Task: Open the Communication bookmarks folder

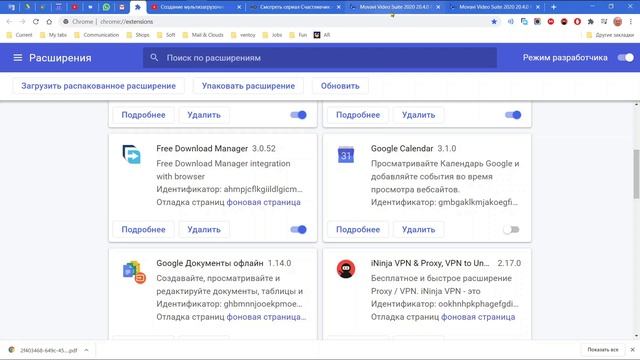Action: tap(96, 35)
